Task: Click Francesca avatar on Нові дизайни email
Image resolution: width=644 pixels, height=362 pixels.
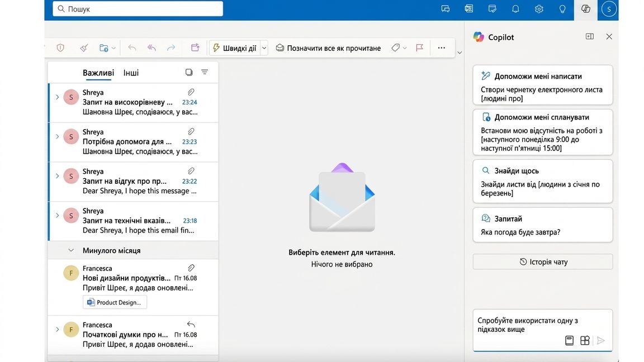Action: point(71,273)
